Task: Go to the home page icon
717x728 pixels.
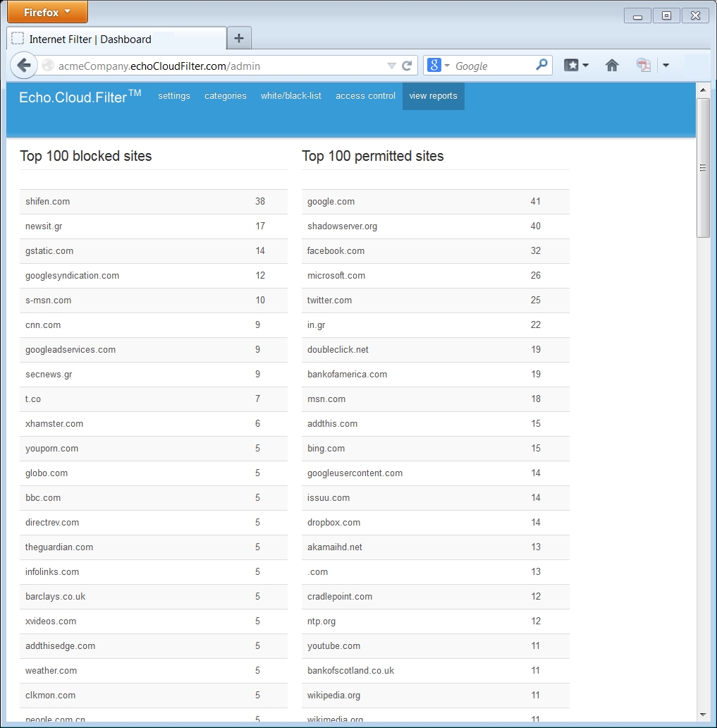Action: coord(612,66)
